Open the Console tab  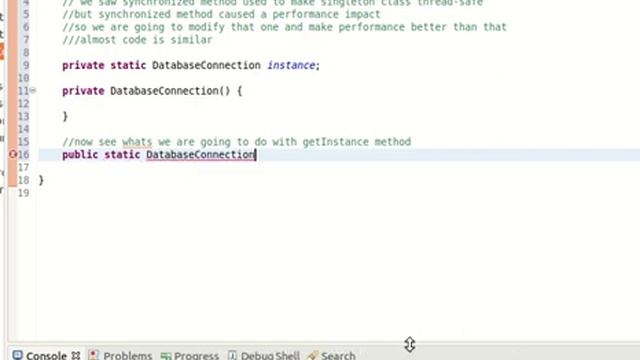(46, 355)
